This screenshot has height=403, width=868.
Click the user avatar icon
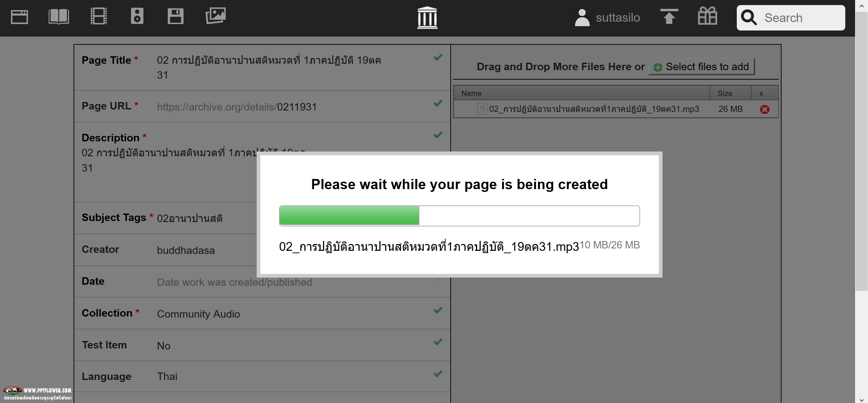(x=582, y=18)
